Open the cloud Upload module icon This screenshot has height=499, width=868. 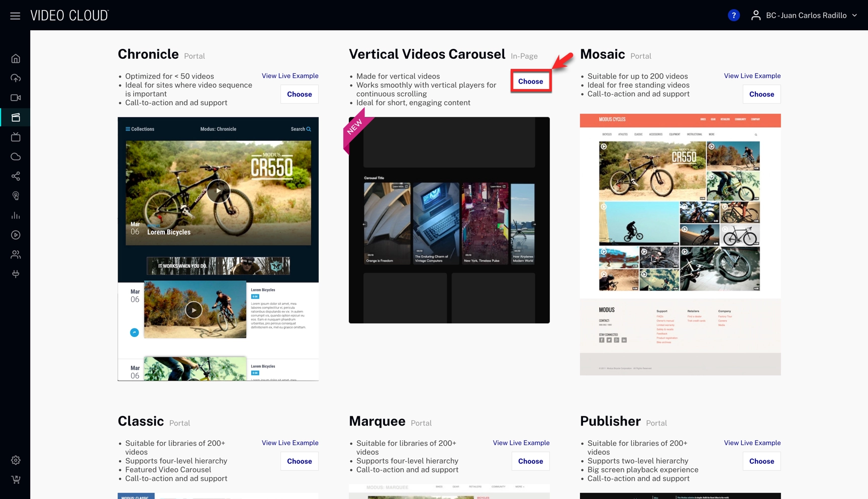tap(16, 78)
